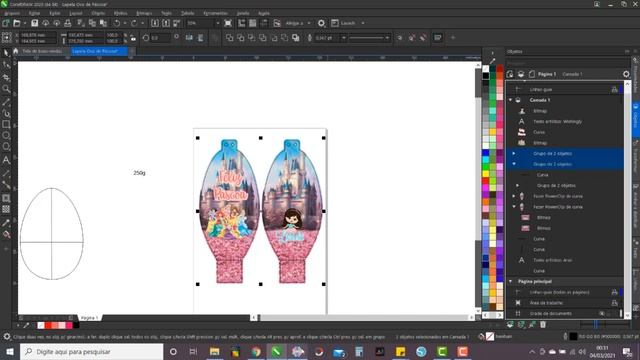
Task: Open Objects docker options gear
Action: [626, 74]
